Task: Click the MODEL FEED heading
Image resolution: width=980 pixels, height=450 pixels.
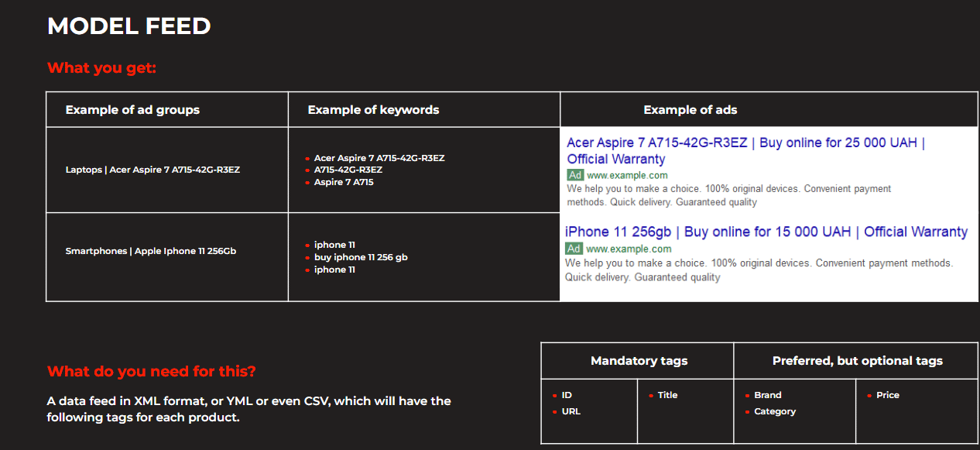Action: 129,26
